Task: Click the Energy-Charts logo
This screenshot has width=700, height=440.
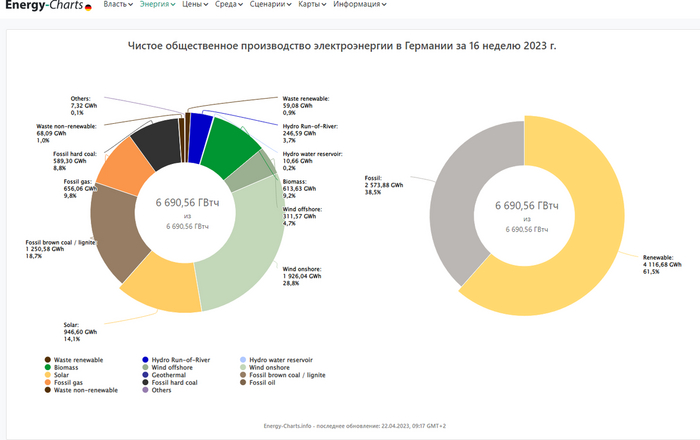Action: 47,8
